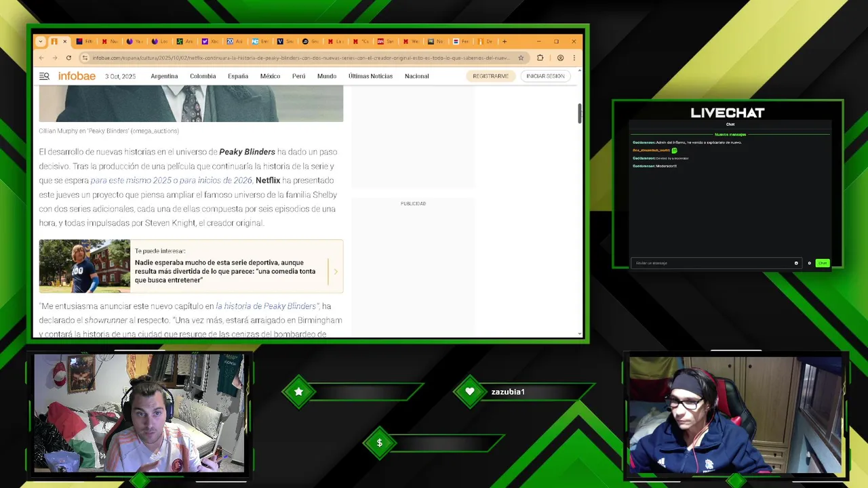
Task: Bookmark this page with the star icon
Action: click(x=521, y=58)
